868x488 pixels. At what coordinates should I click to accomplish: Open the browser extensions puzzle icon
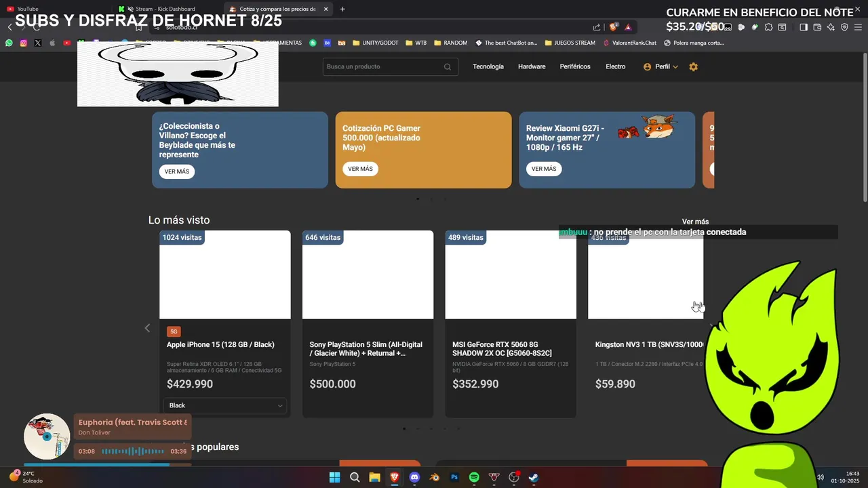768,27
